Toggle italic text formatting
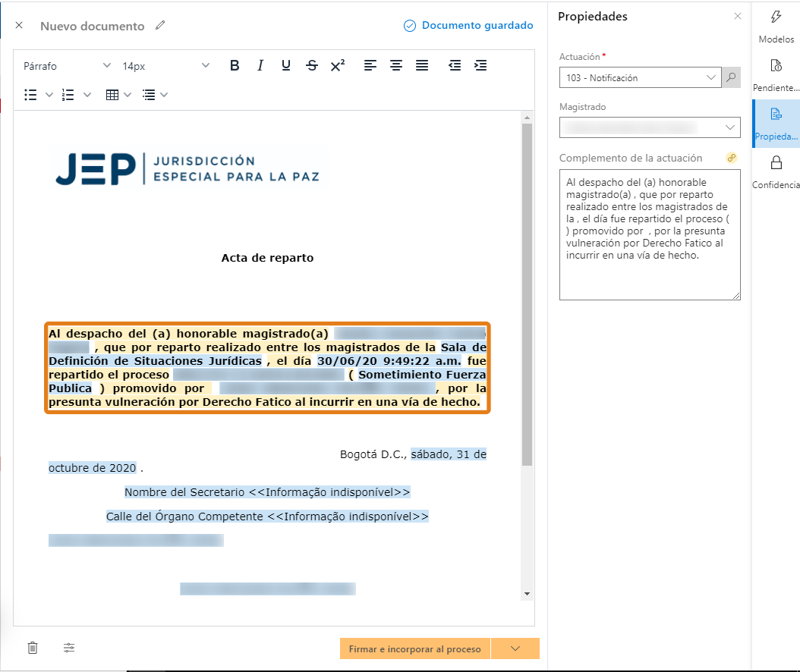The width and height of the screenshot is (800, 672). pyautogui.click(x=260, y=66)
